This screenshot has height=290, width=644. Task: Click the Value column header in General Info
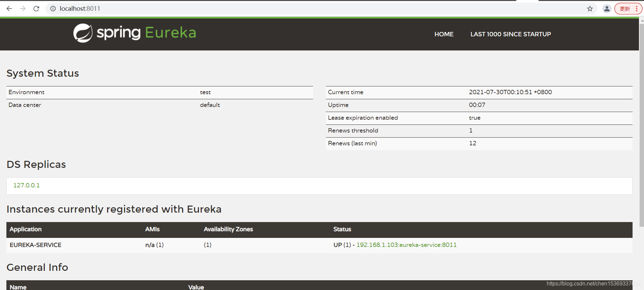[x=196, y=287]
